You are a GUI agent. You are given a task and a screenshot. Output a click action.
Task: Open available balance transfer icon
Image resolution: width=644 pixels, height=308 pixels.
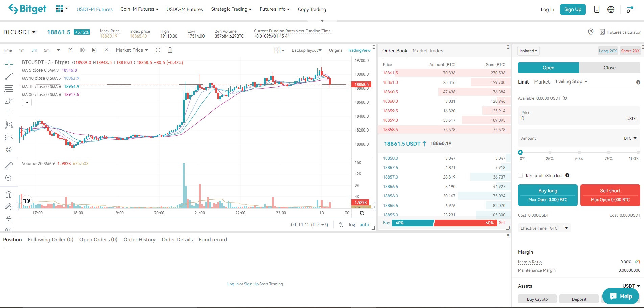pos(565,98)
